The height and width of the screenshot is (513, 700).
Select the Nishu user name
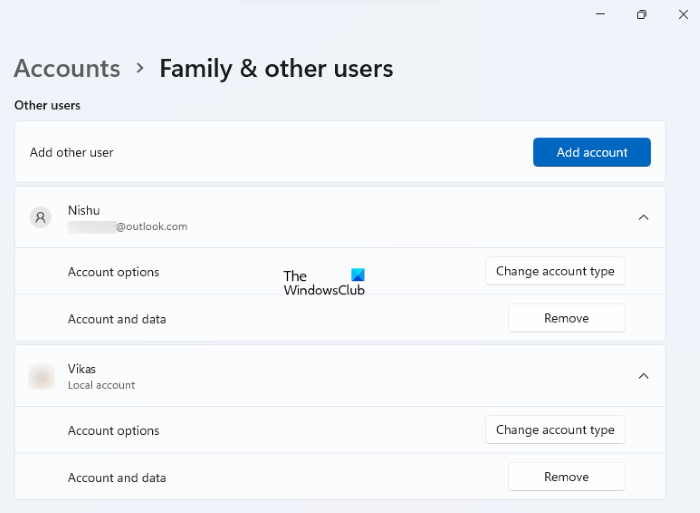coord(84,210)
